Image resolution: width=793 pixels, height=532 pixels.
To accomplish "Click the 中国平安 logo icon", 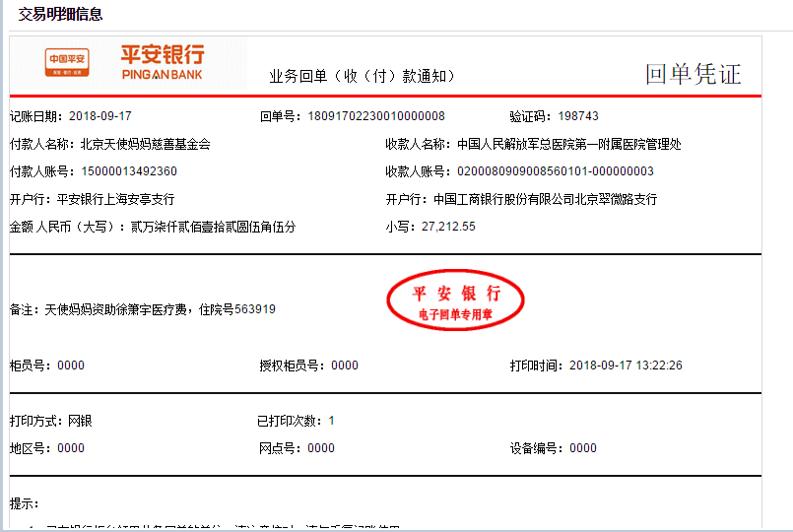I will point(67,62).
